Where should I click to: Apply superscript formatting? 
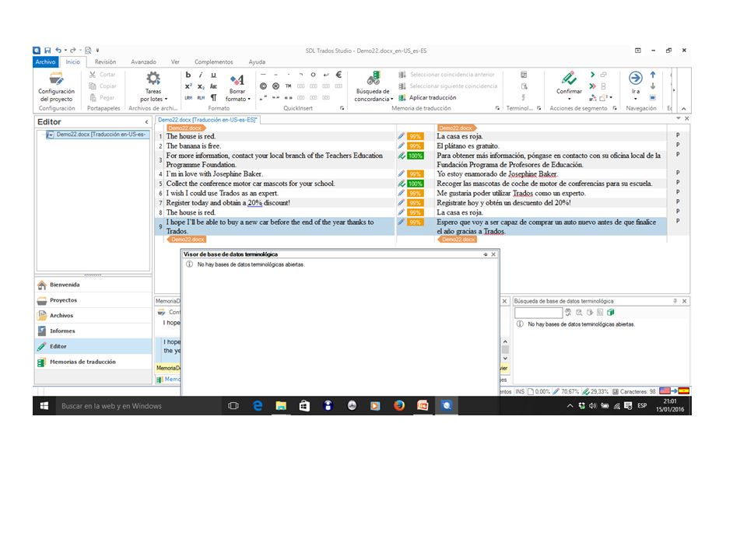coord(188,86)
